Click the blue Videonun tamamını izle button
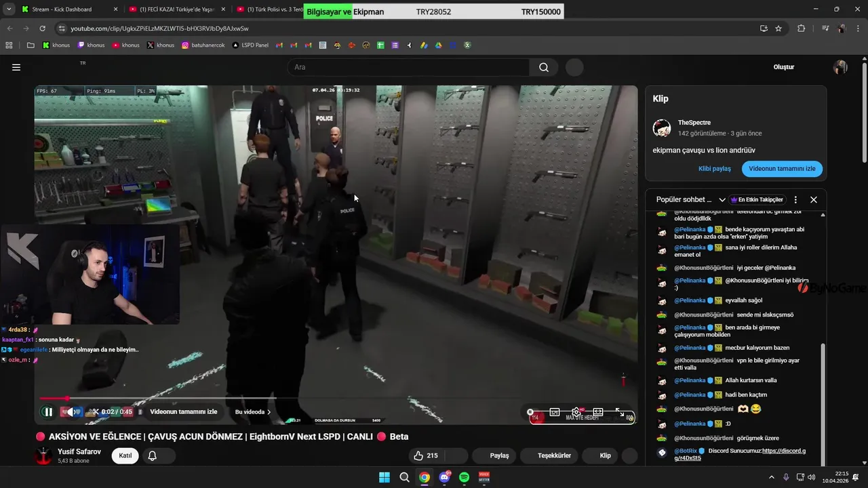Screen dimensions: 868x488 782,169
